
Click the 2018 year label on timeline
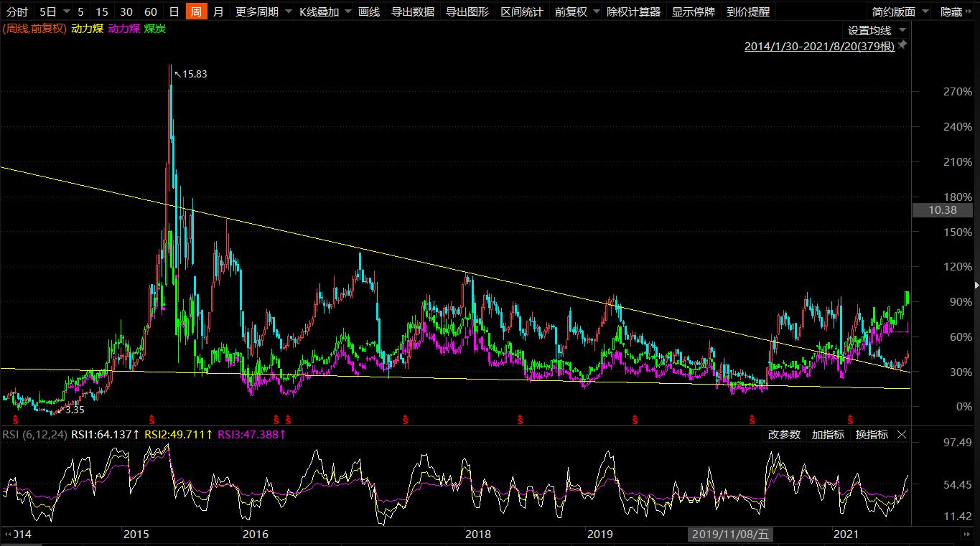[x=478, y=535]
